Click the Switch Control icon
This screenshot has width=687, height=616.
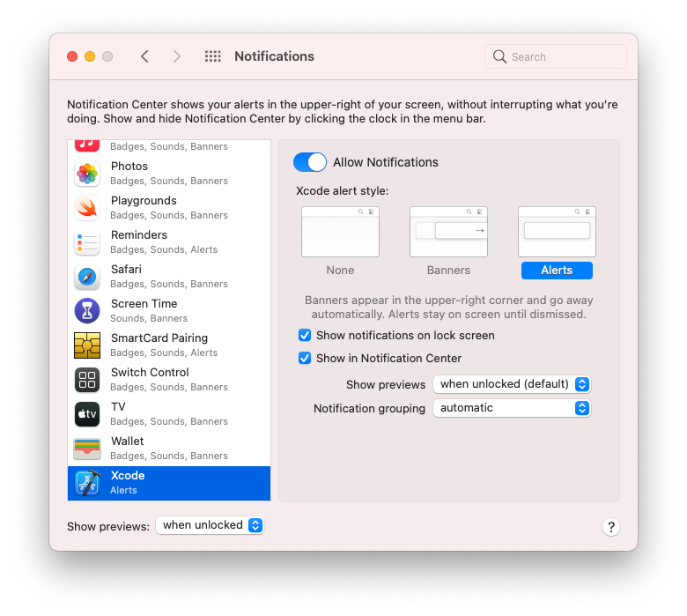pyautogui.click(x=87, y=380)
